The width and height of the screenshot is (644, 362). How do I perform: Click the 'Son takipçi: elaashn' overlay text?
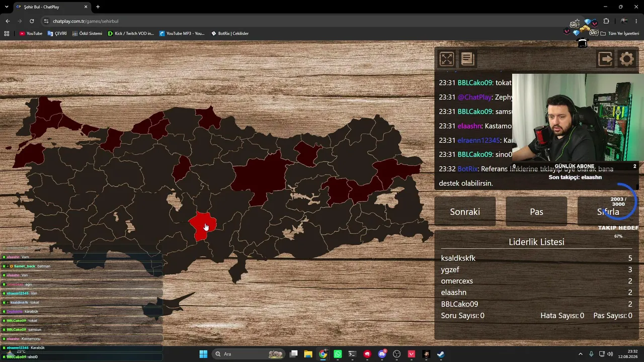click(575, 177)
